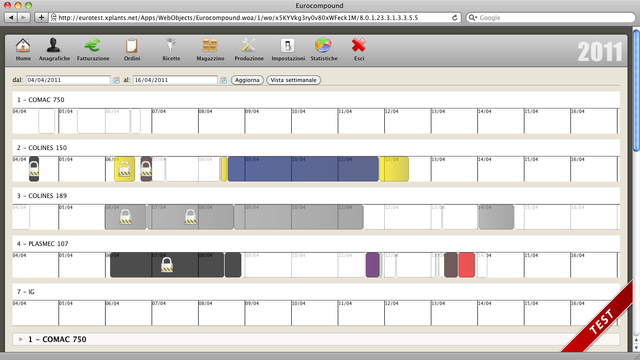The height and width of the screenshot is (360, 640).
Task: Open the Ordini clipboard icon
Action: pos(131,45)
